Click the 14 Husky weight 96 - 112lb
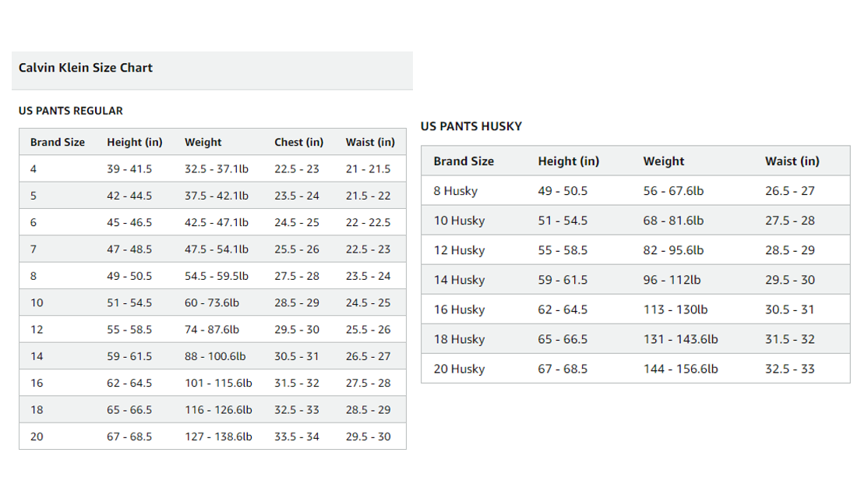This screenshot has height=488, width=868. coord(672,280)
